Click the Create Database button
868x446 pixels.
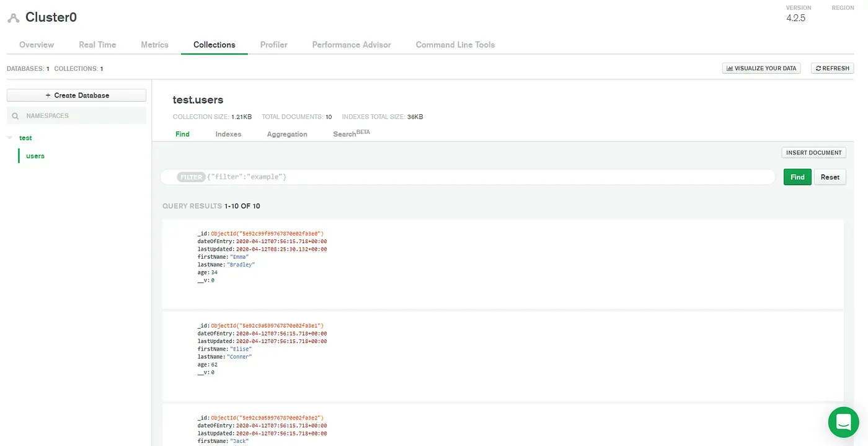pyautogui.click(x=76, y=96)
